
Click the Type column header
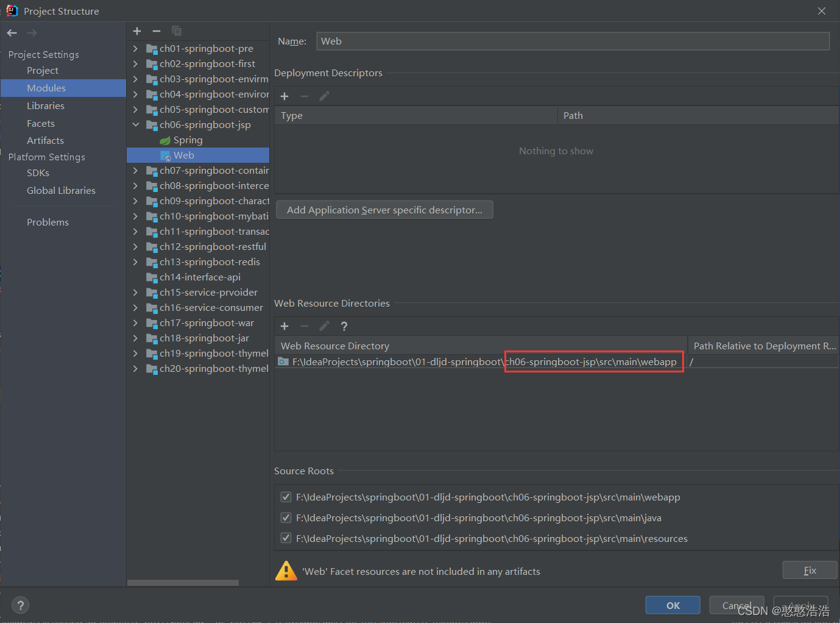pos(416,116)
